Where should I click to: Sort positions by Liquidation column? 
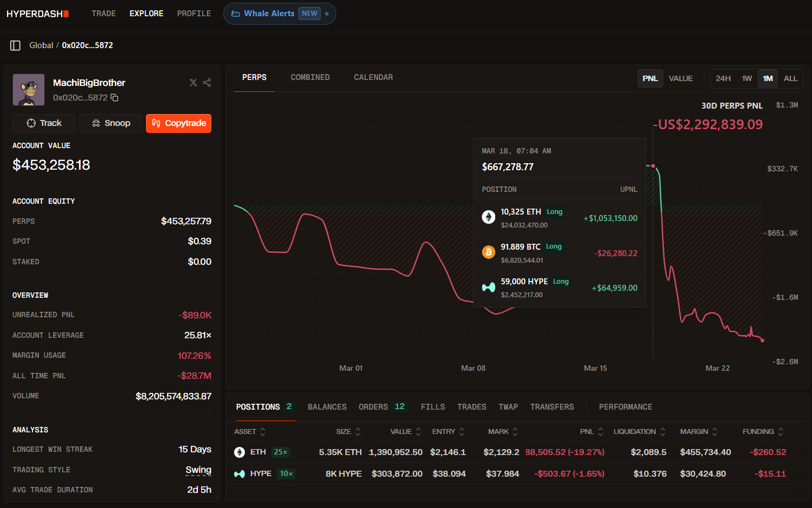click(640, 432)
